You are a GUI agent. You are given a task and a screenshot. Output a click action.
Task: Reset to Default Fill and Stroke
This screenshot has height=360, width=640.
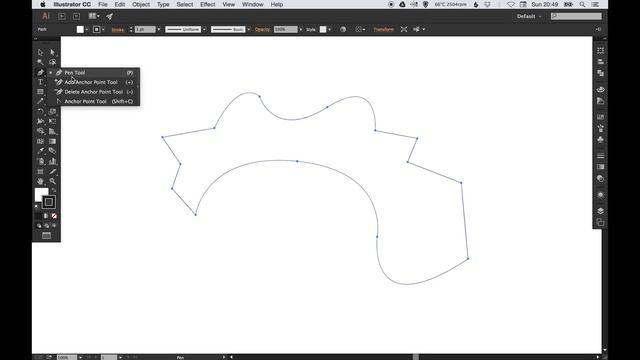tap(36, 207)
